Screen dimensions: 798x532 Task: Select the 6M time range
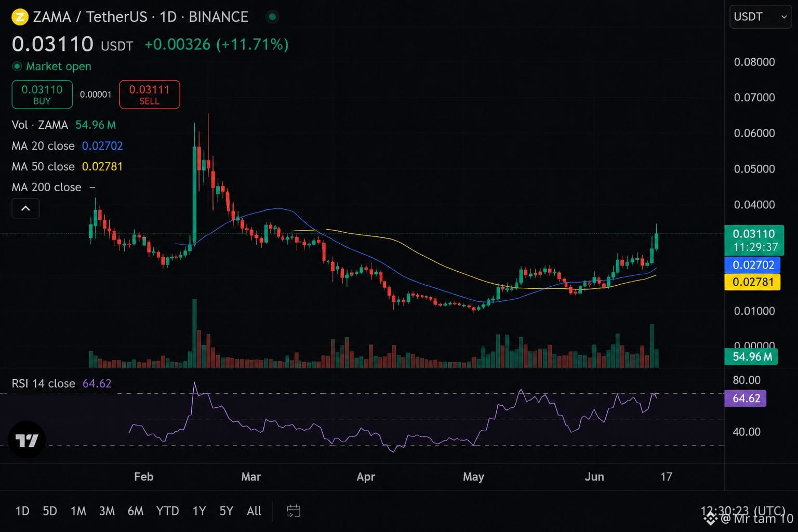[136, 511]
